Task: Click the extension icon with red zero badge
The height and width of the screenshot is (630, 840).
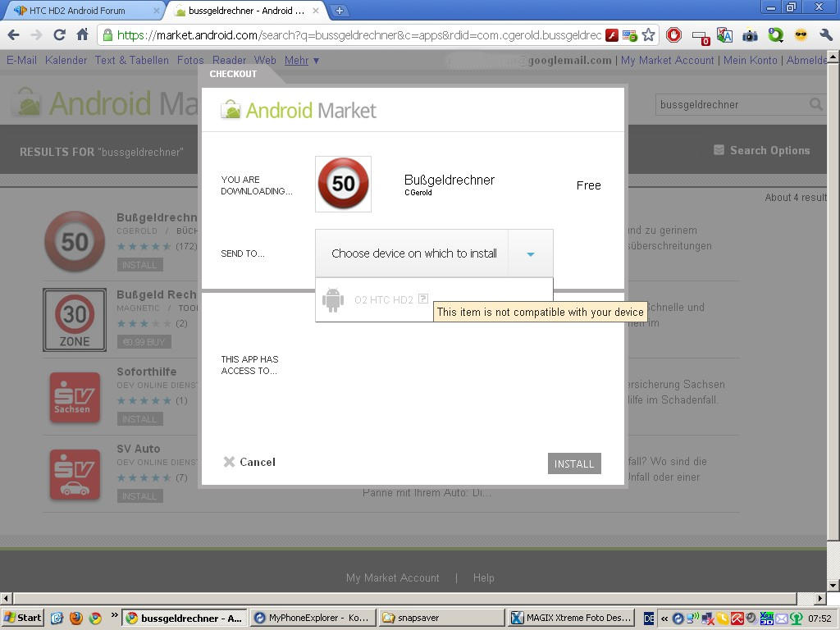Action: (701, 37)
